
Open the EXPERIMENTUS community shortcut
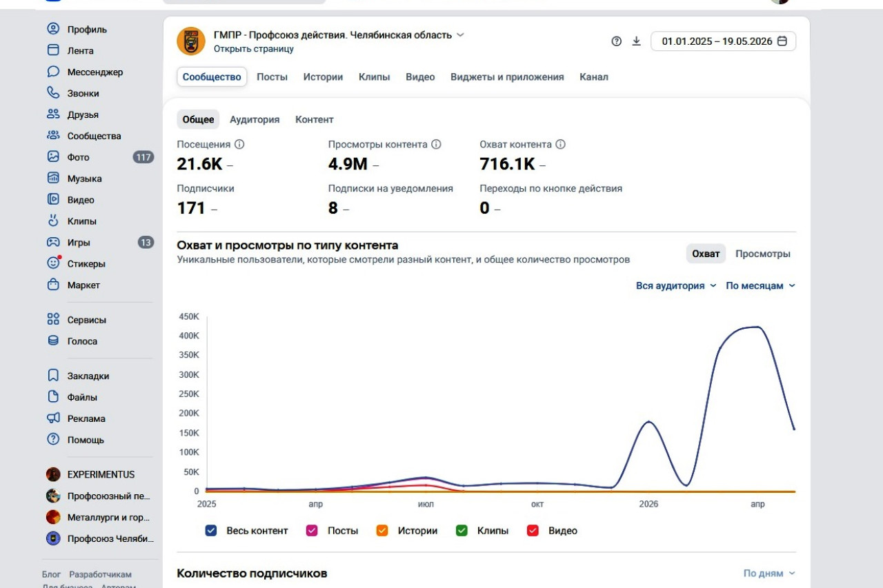99,474
